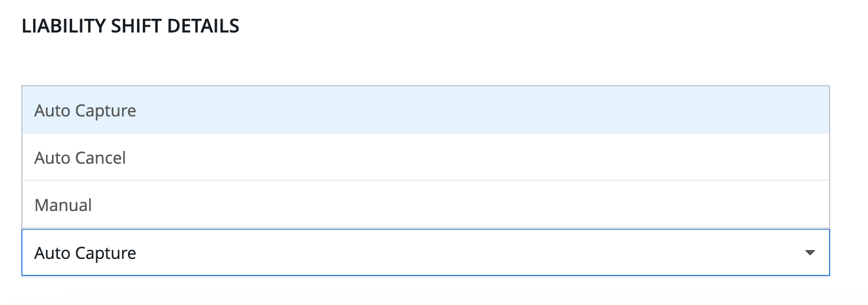Keep Auto Capture by clicking first entry
Image resolution: width=868 pixels, height=305 pixels.
pos(425,111)
